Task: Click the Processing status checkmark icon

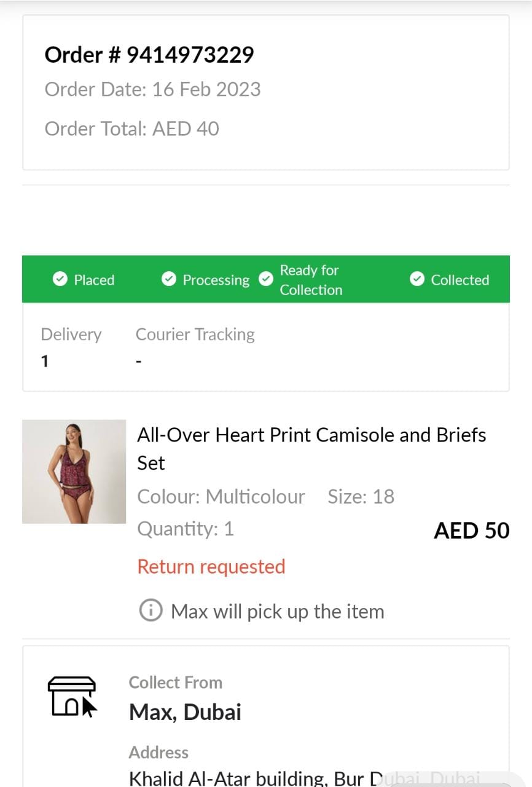Action: pyautogui.click(x=168, y=280)
